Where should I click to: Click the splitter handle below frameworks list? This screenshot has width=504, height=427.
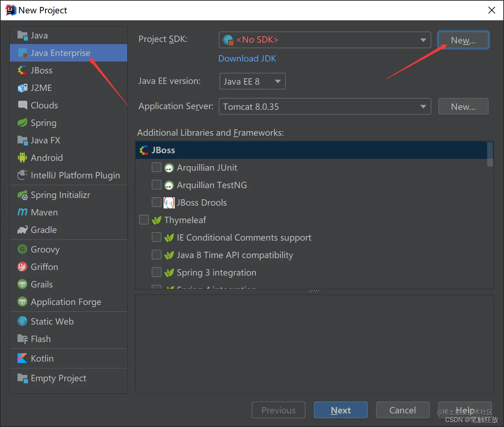click(x=314, y=291)
